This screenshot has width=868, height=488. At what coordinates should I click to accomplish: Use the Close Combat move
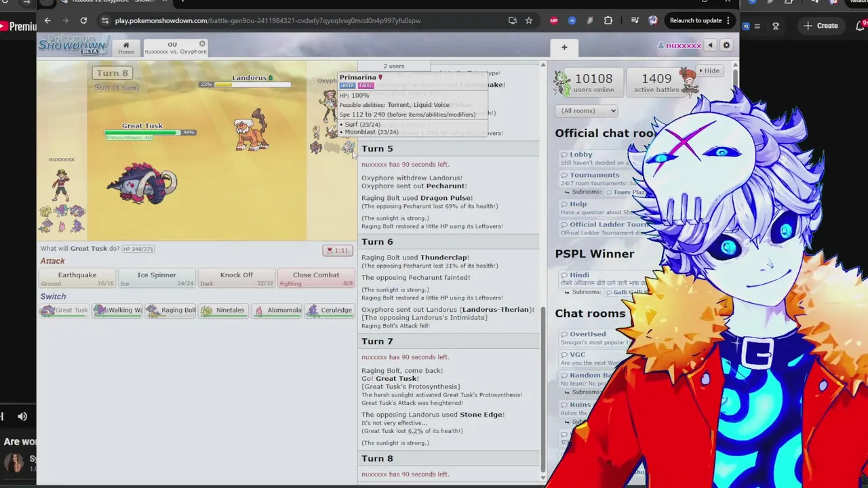coord(316,278)
